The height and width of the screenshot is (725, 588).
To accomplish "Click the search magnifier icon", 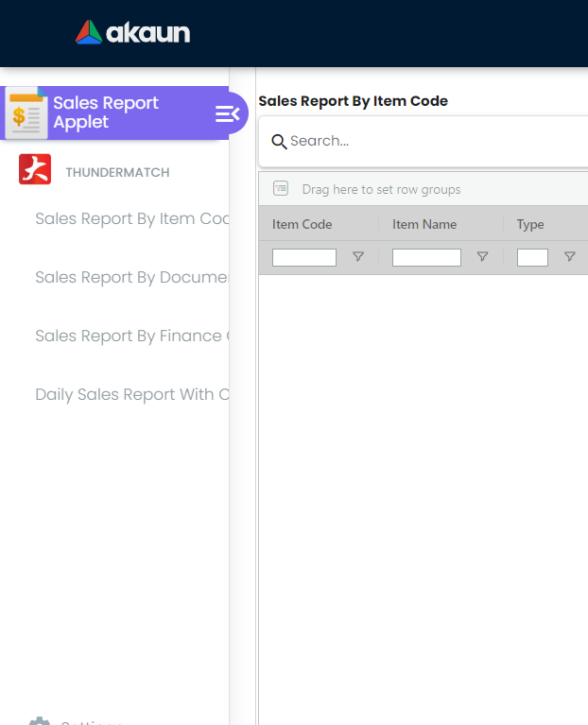I will (x=279, y=142).
